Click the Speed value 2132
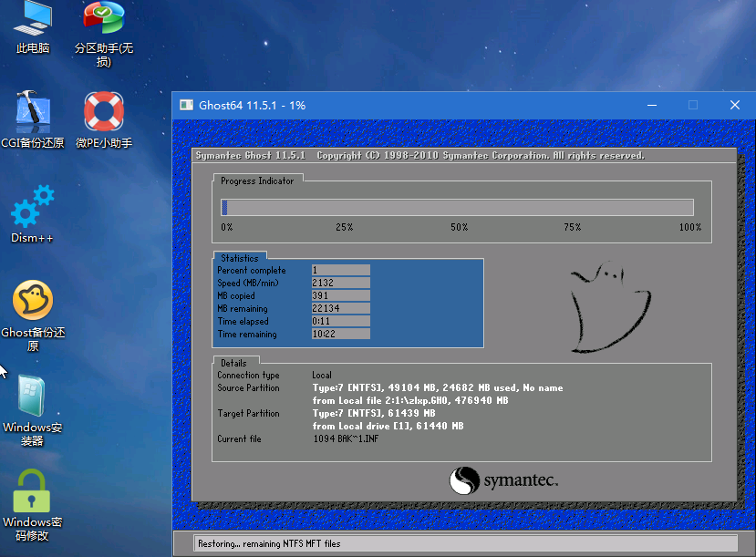This screenshot has width=756, height=557. (x=341, y=283)
